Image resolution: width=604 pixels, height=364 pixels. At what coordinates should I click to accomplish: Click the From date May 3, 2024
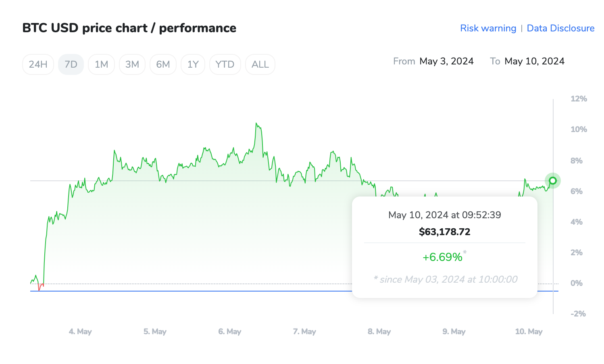pyautogui.click(x=446, y=61)
